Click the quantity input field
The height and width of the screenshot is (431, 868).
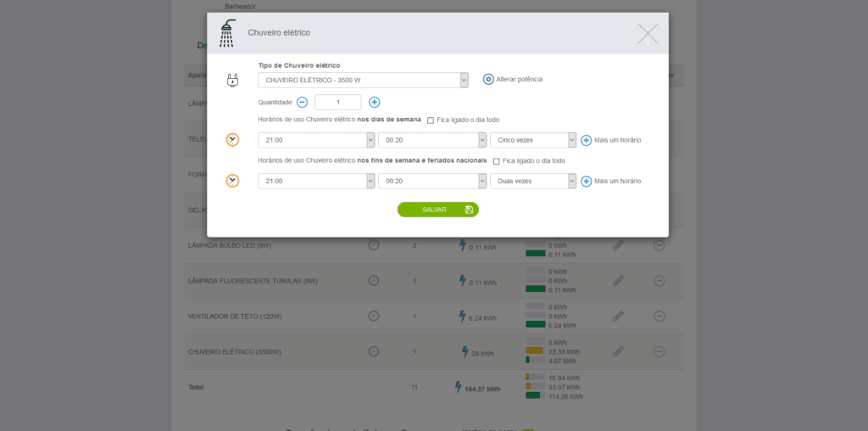pos(337,102)
